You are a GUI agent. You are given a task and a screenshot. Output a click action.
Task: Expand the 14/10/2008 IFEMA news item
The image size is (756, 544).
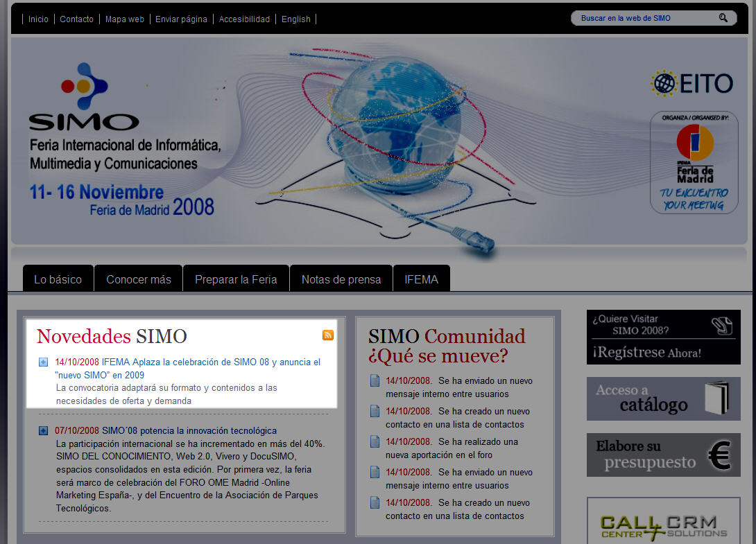44,362
